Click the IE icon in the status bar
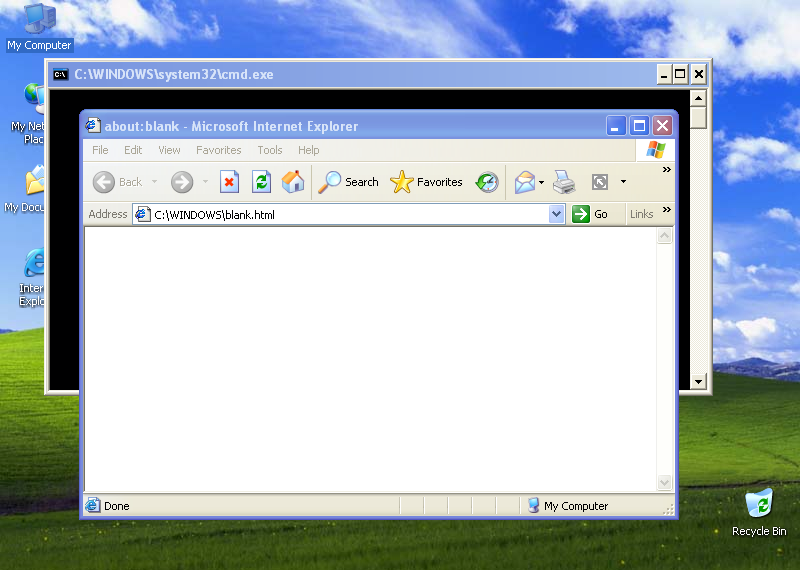 pos(93,505)
